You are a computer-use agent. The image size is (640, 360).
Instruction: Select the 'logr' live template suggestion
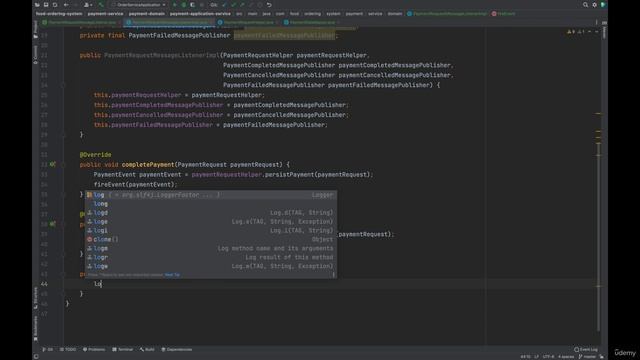211,257
